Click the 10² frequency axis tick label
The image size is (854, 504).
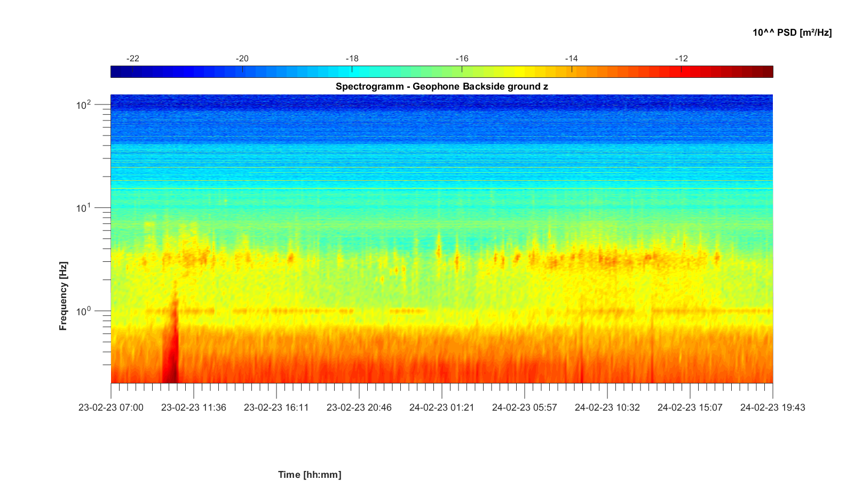tap(84, 105)
